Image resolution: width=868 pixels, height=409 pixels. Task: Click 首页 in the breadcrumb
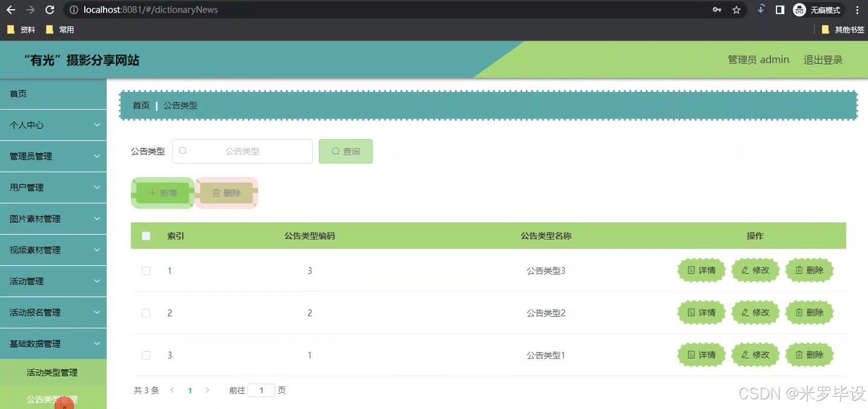[x=141, y=105]
